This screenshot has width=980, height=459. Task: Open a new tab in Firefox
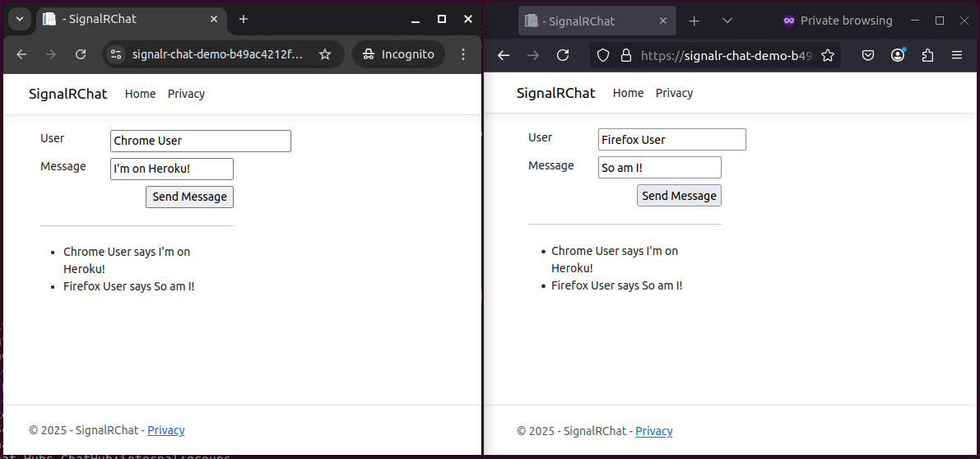point(694,21)
